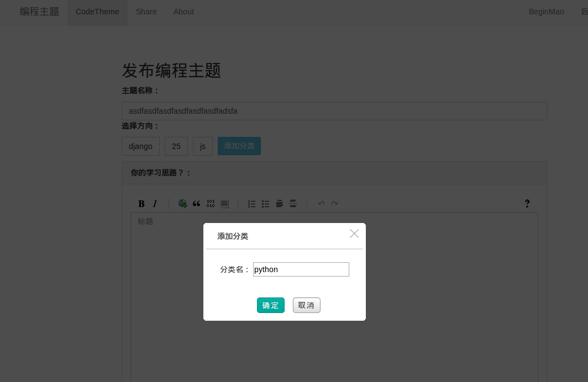
Task: Select the js category tag
Action: (x=203, y=146)
